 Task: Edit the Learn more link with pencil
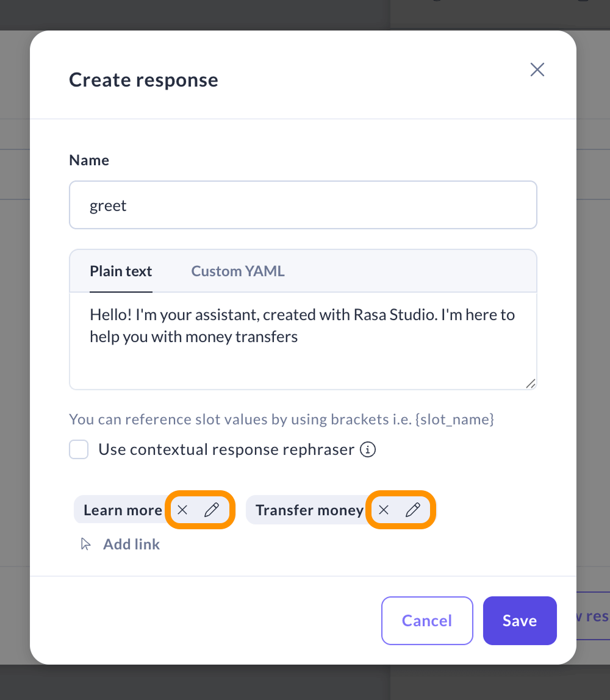[211, 510]
